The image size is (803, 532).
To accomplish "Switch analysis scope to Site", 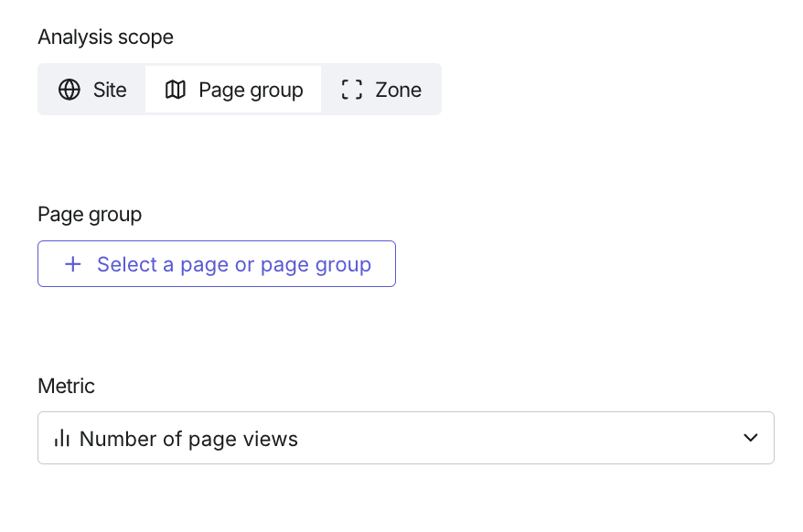I will 92,90.
